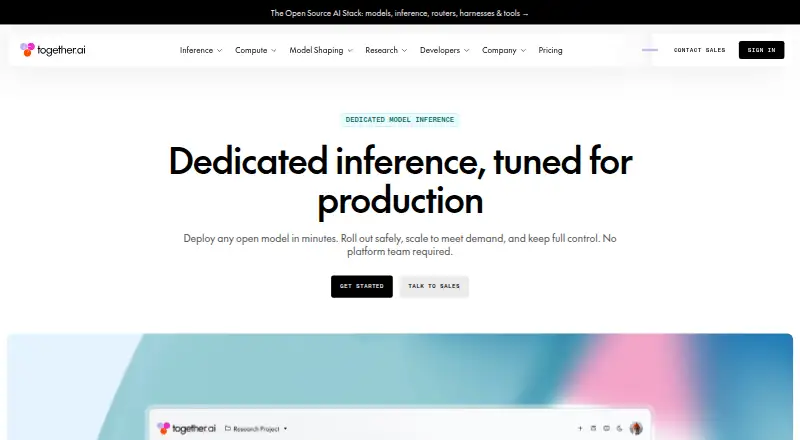Click the Dedicated Model Inference badge
This screenshot has height=440, width=800.
(x=399, y=119)
